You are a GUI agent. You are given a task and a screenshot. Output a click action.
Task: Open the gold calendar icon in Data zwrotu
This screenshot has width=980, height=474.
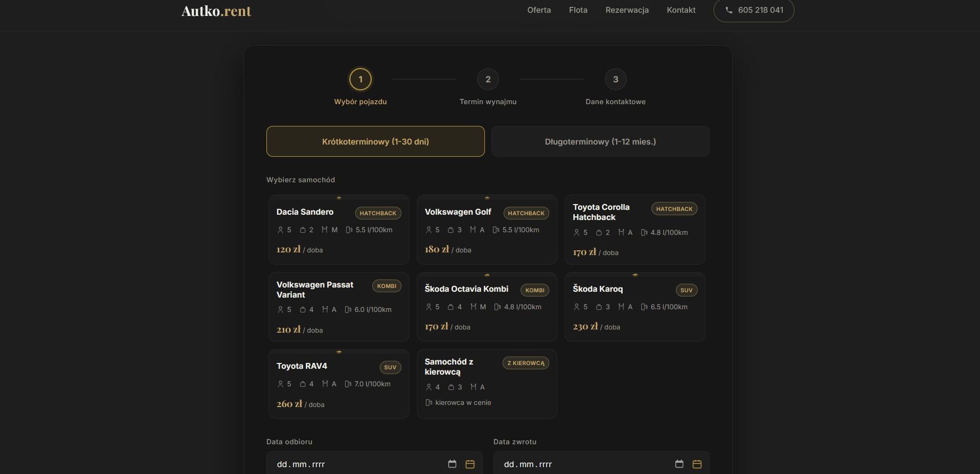coord(697,464)
